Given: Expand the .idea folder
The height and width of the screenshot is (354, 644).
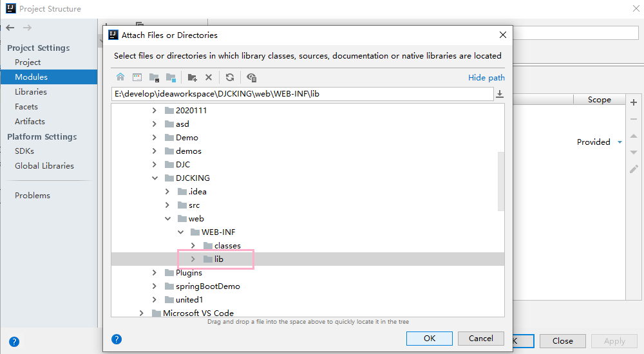Looking at the screenshot, I should (167, 191).
